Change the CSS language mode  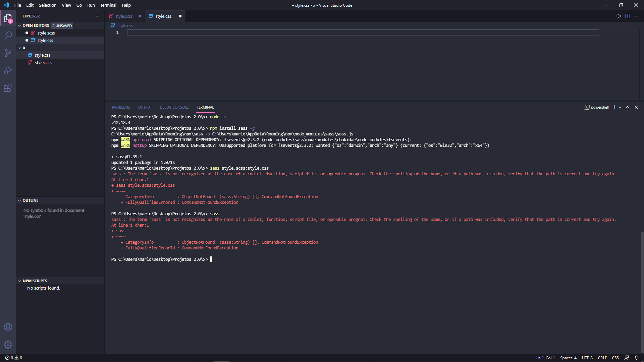coord(615,358)
